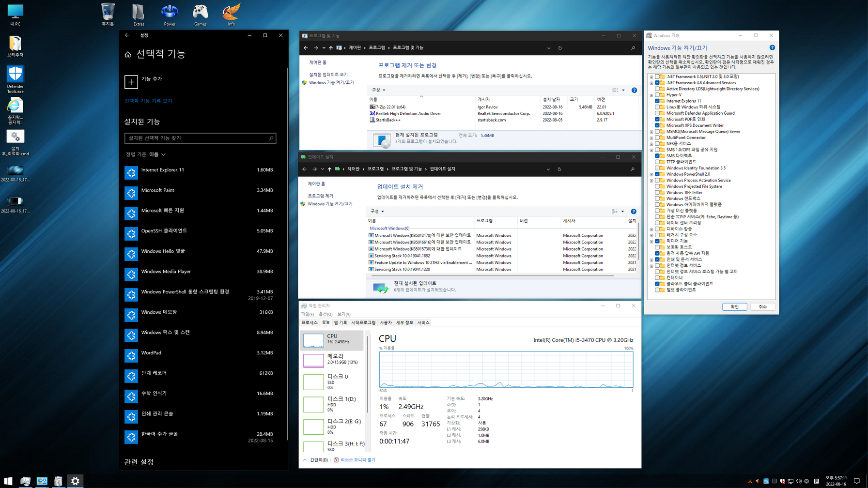The image size is (868, 488).
Task: Uncheck Microsoft XPS Document Writer checkbox
Action: tap(657, 125)
